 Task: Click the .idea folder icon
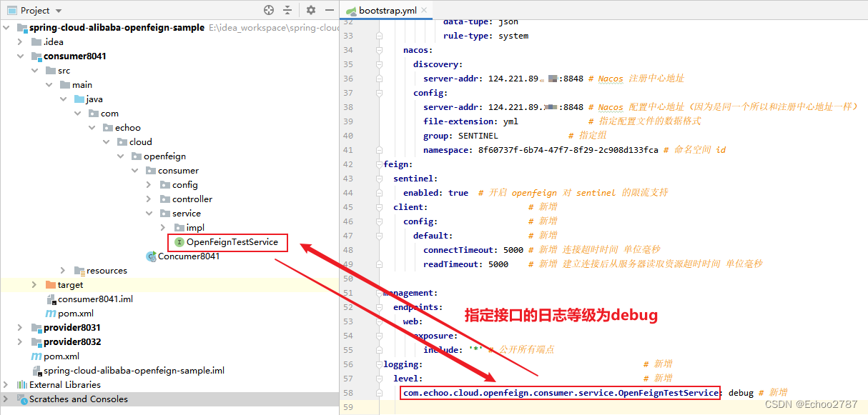pyautogui.click(x=36, y=42)
